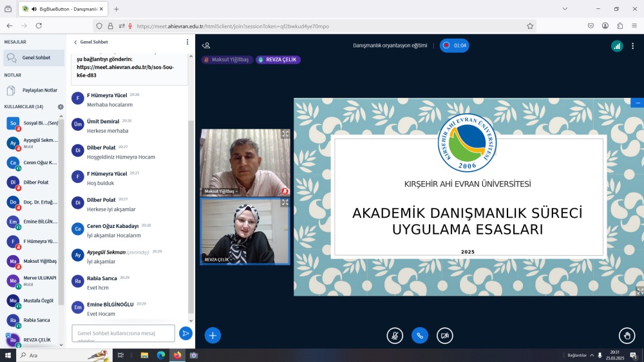Bookmark this page with star icon

pos(530,26)
